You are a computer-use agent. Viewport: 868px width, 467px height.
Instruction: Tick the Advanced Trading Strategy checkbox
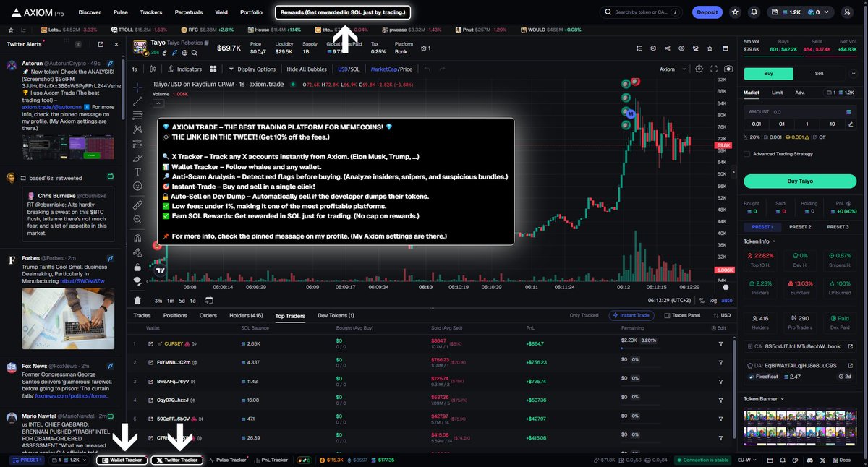[747, 153]
